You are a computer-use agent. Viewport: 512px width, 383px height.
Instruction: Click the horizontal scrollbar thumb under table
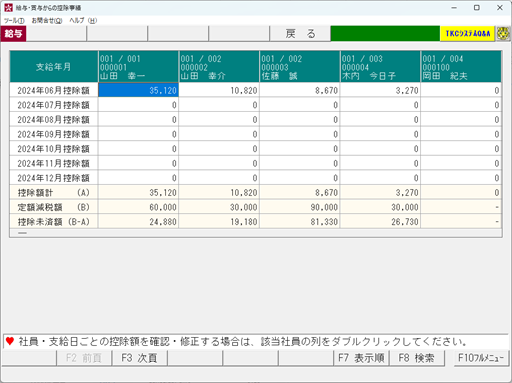(22, 233)
